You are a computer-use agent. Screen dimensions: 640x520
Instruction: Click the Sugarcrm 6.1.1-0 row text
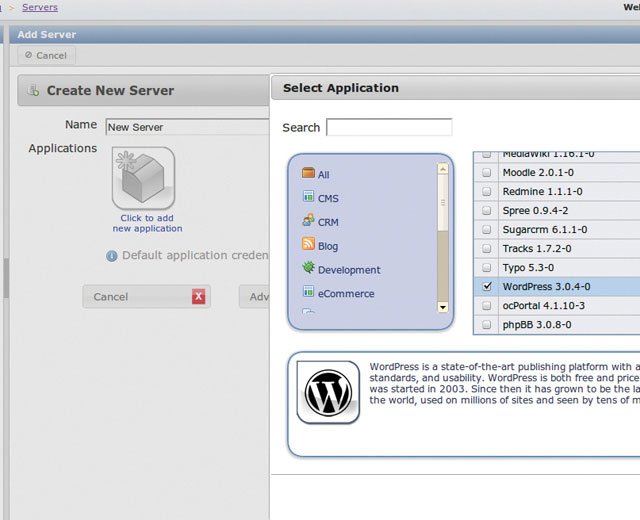point(545,230)
